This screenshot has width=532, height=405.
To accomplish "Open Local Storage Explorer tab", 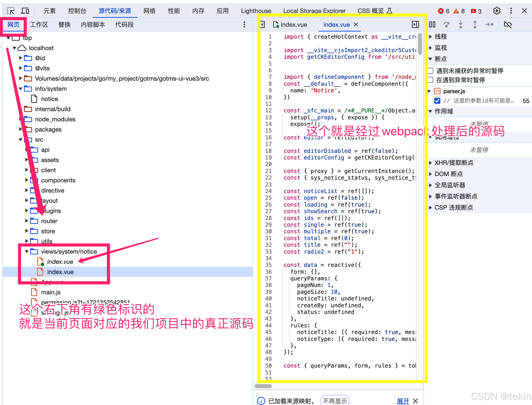I will (314, 11).
